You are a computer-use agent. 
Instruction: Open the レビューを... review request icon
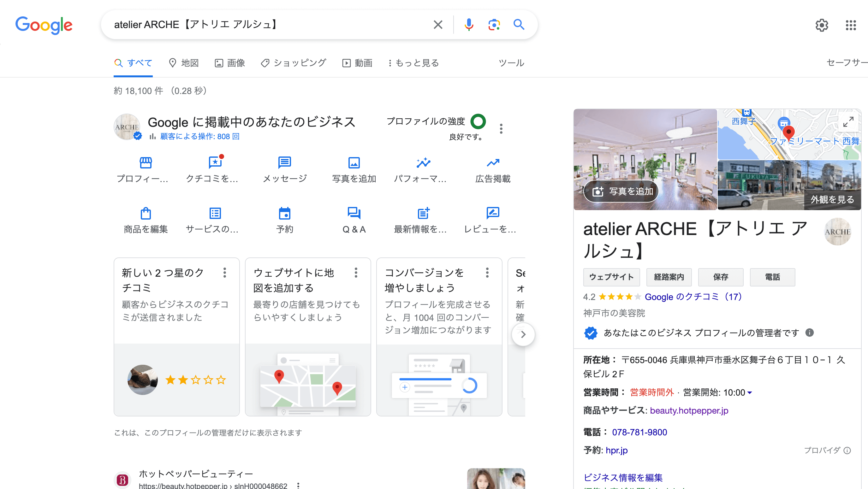pos(493,213)
